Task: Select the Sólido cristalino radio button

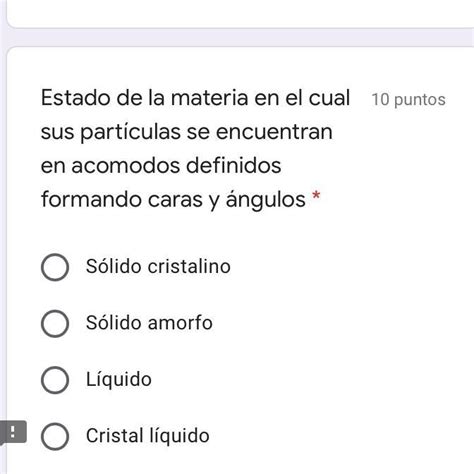Action: pyautogui.click(x=55, y=267)
